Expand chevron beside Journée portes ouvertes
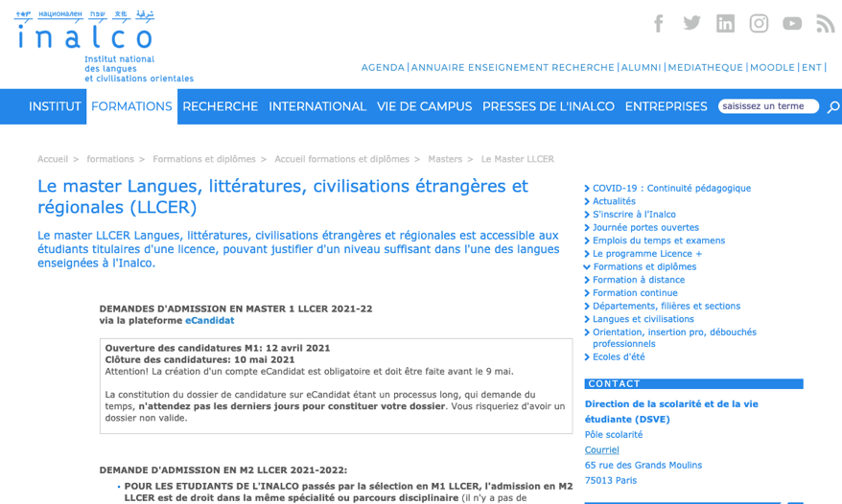Viewport: 842px width, 504px height. point(586,228)
